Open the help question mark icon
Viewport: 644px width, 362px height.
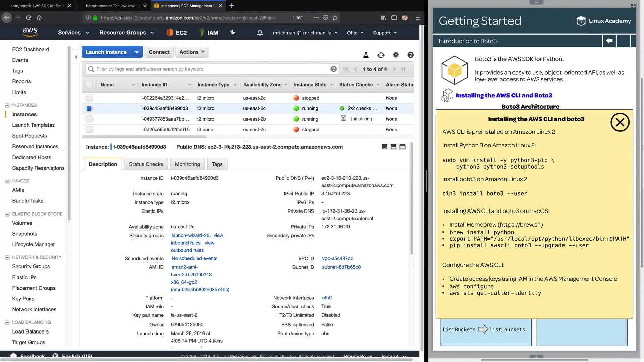[x=410, y=55]
